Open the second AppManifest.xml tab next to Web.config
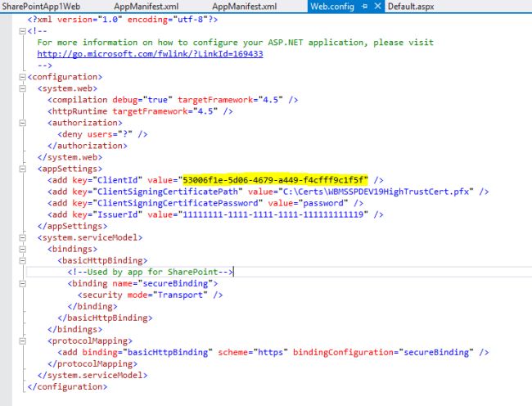 (244, 6)
